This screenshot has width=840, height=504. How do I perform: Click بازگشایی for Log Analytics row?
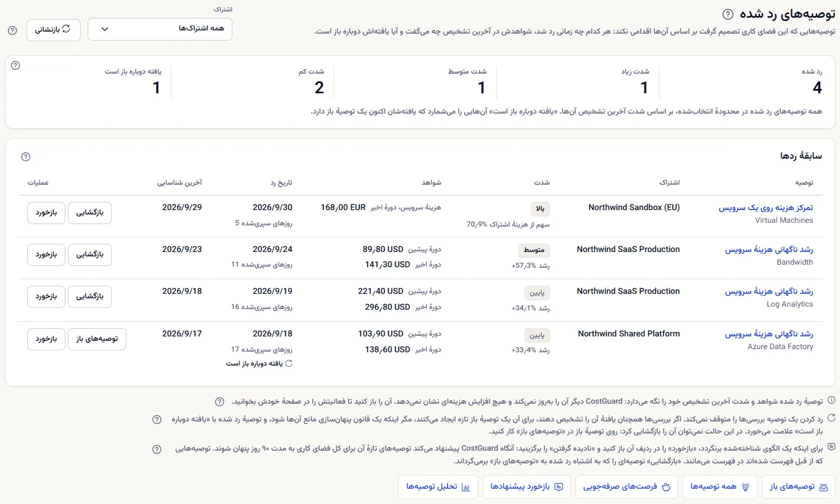click(x=90, y=296)
